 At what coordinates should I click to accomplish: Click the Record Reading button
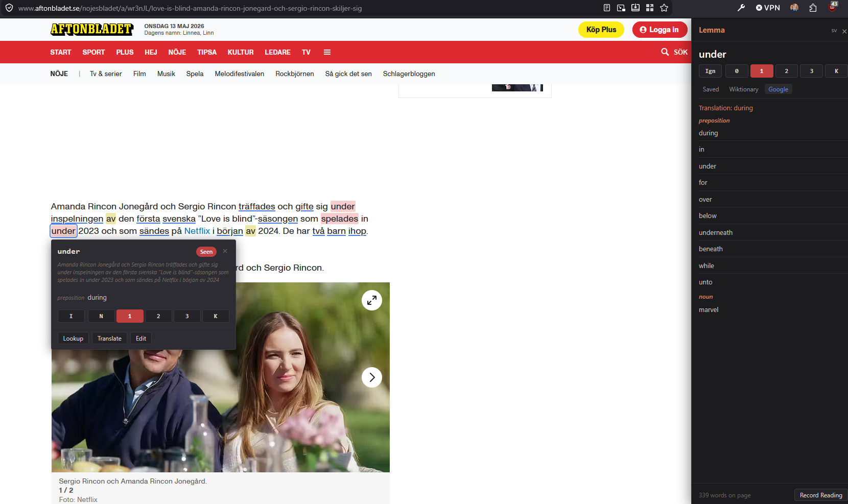point(821,495)
